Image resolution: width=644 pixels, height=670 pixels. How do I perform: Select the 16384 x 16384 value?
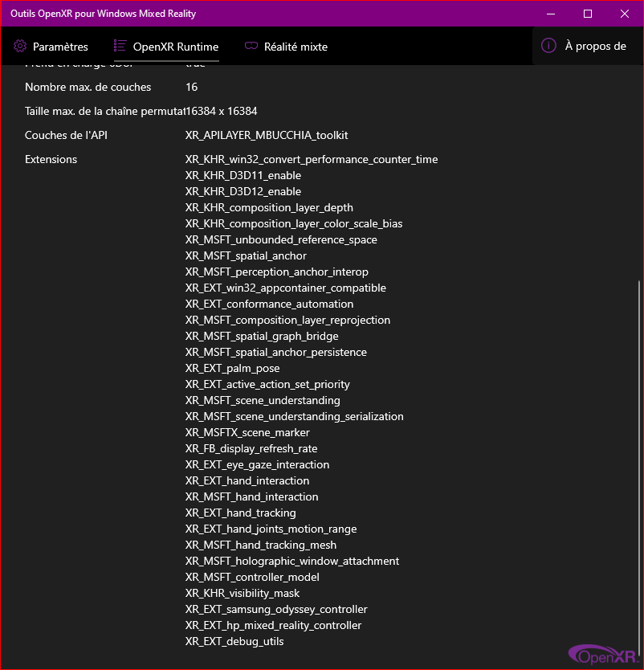[221, 111]
